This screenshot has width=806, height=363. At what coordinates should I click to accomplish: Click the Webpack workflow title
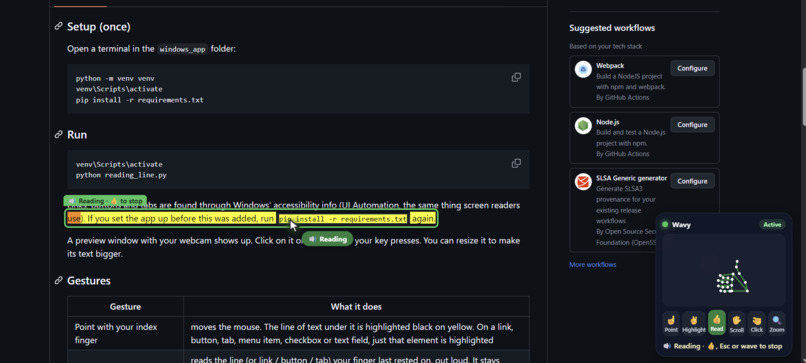click(610, 66)
